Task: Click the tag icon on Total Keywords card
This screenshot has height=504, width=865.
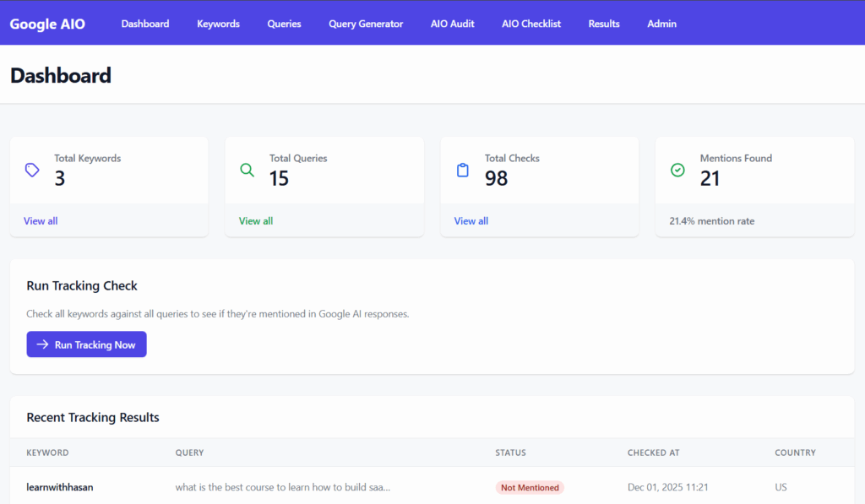Action: coord(32,169)
